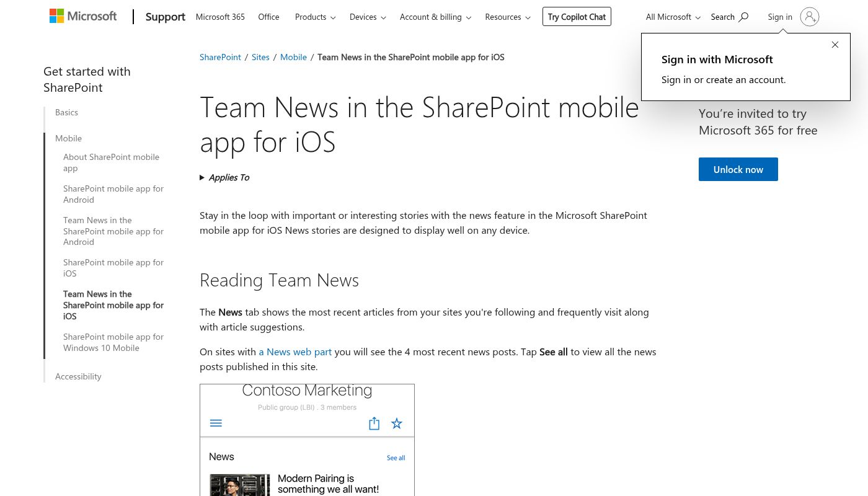The image size is (868, 496).
Task: Click the Unlock now button
Action: 738,169
